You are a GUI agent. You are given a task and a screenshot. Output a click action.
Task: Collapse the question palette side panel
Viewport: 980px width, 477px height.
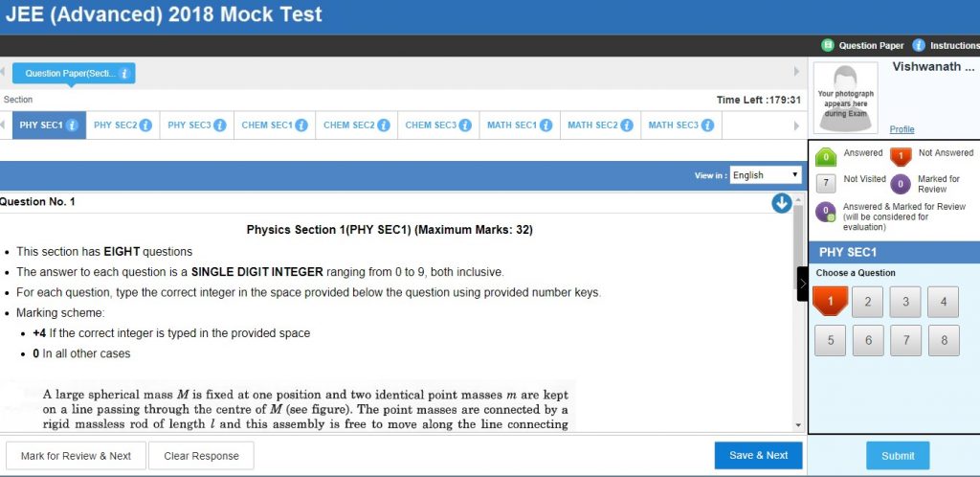coord(802,284)
